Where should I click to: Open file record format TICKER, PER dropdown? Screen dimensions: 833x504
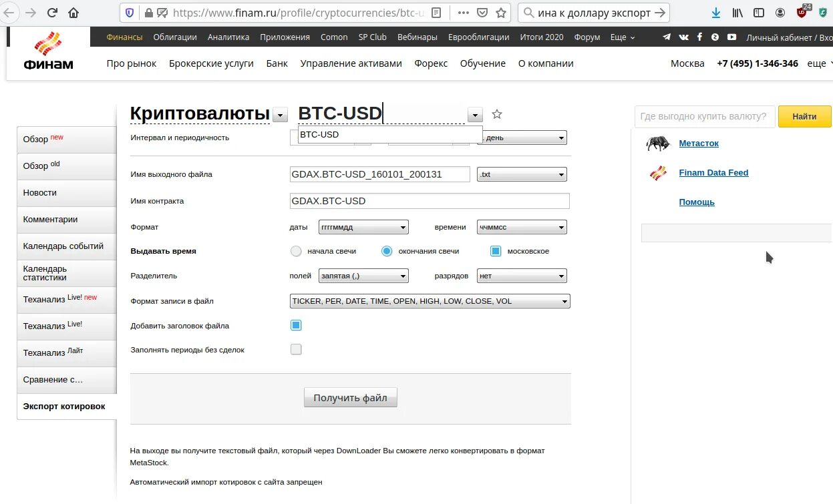coord(430,301)
